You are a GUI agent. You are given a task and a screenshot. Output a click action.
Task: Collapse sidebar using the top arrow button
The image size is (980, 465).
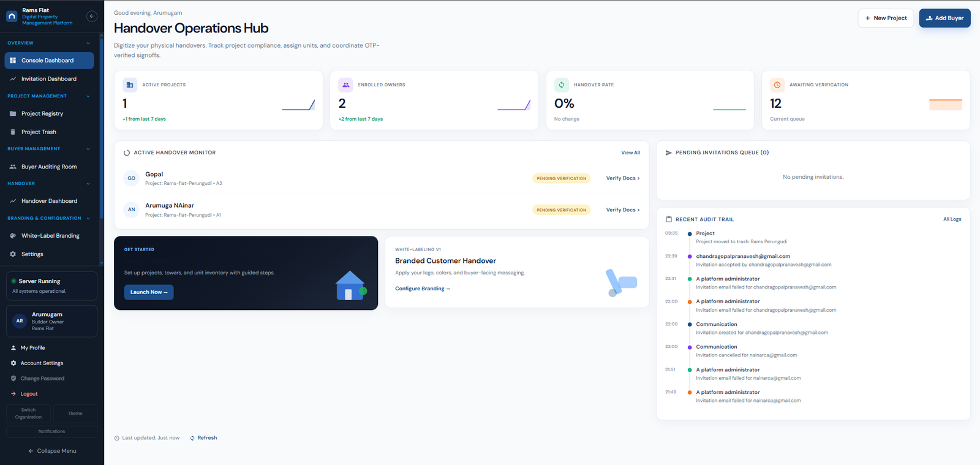[x=92, y=17]
